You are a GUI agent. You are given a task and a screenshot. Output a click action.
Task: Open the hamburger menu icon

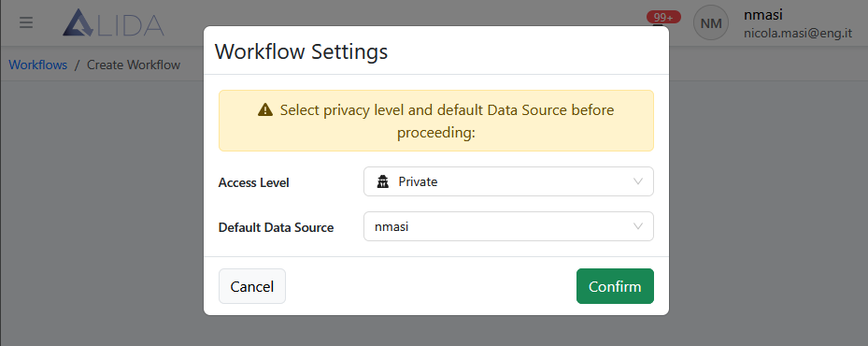coord(26,22)
